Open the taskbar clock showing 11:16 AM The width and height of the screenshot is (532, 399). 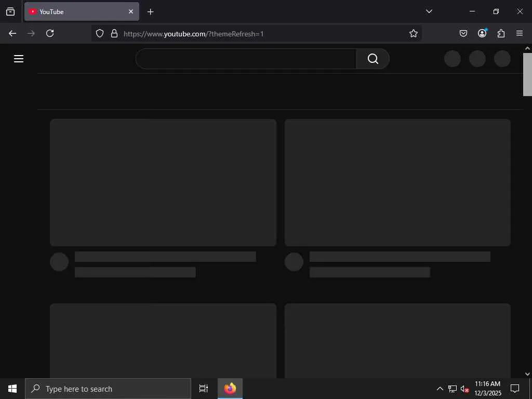487,389
